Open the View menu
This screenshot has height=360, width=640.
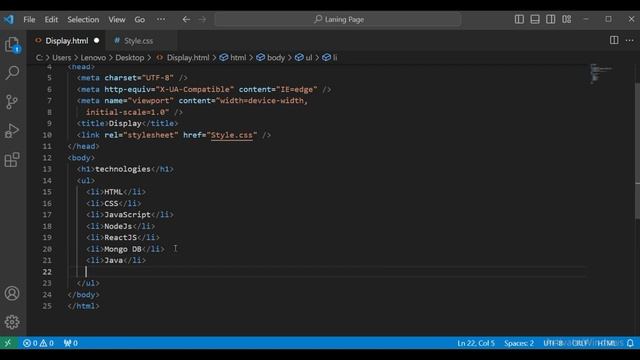[117, 19]
